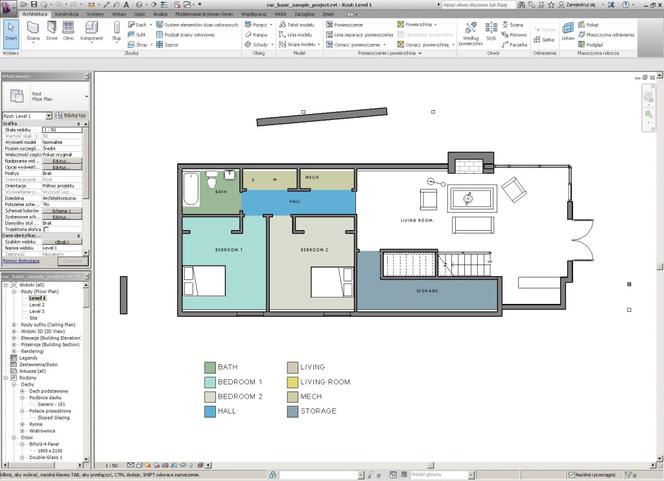Viewport: 664px width, 481px height.
Task: Click the Grupa modelu tool
Action: point(297,44)
